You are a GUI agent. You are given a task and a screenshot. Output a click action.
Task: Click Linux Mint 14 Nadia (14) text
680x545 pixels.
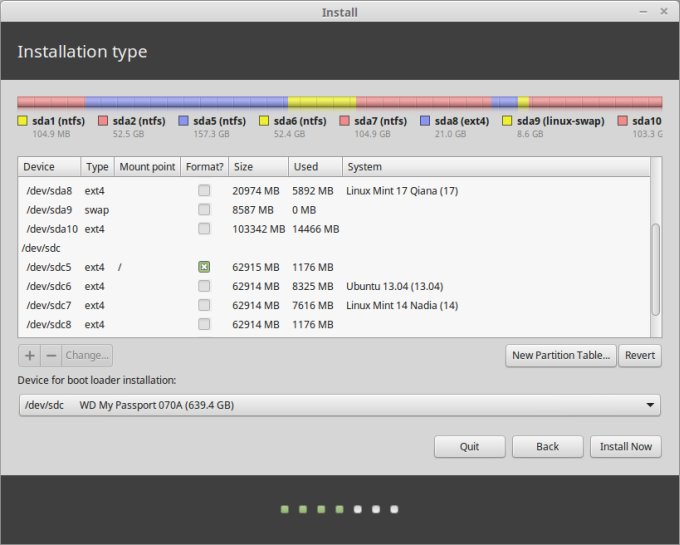402,305
